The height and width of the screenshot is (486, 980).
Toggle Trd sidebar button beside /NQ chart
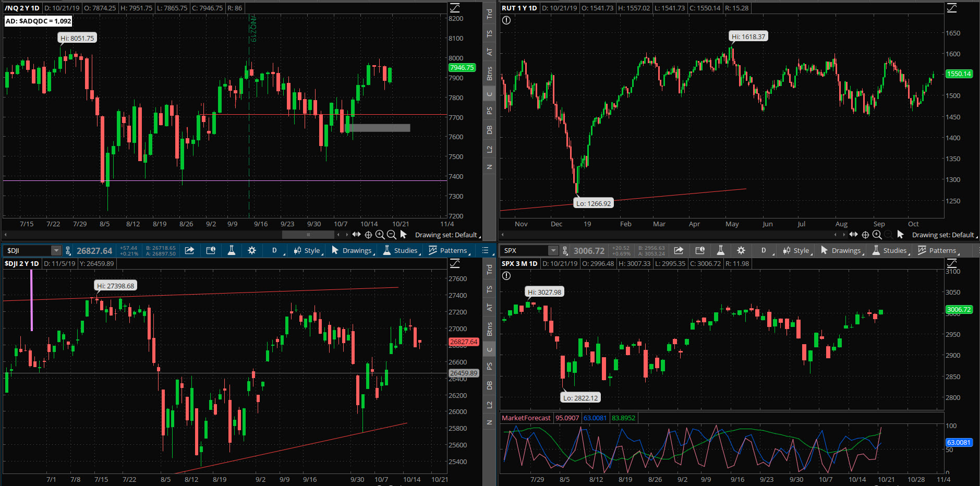pos(489,14)
